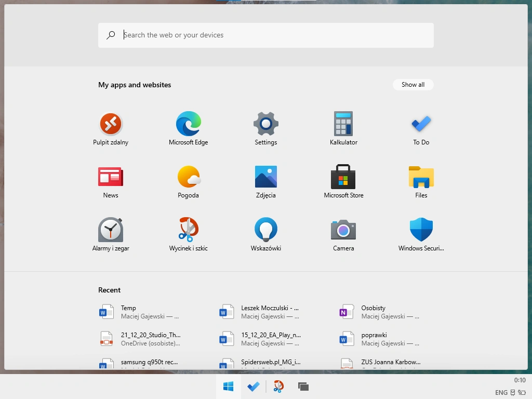Click the Windows Start button in taskbar
This screenshot has height=399, width=532.
[229, 387]
